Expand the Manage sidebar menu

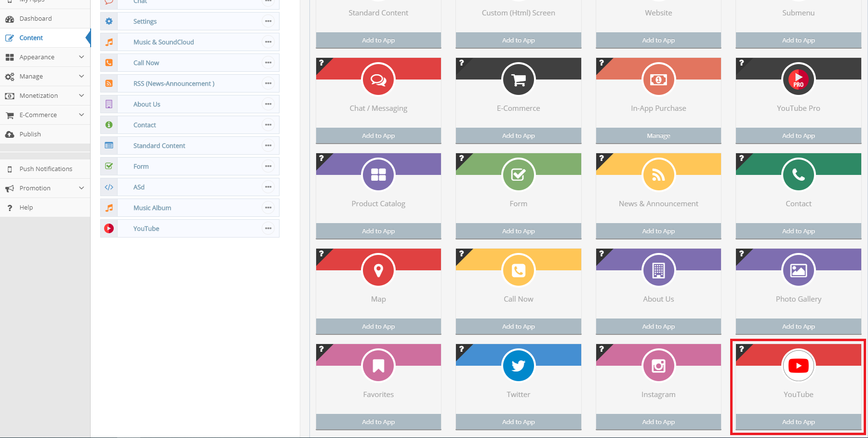pos(45,76)
